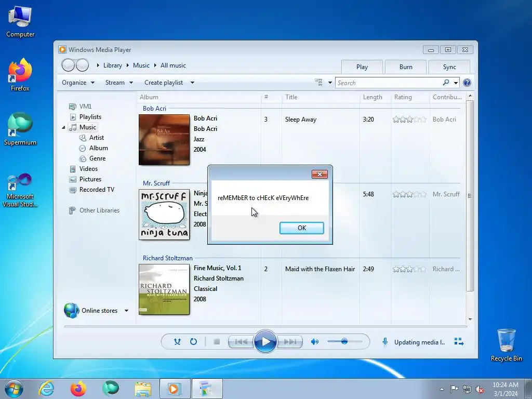The image size is (532, 399).
Task: Show hidden system tray icons
Action: [x=442, y=389]
